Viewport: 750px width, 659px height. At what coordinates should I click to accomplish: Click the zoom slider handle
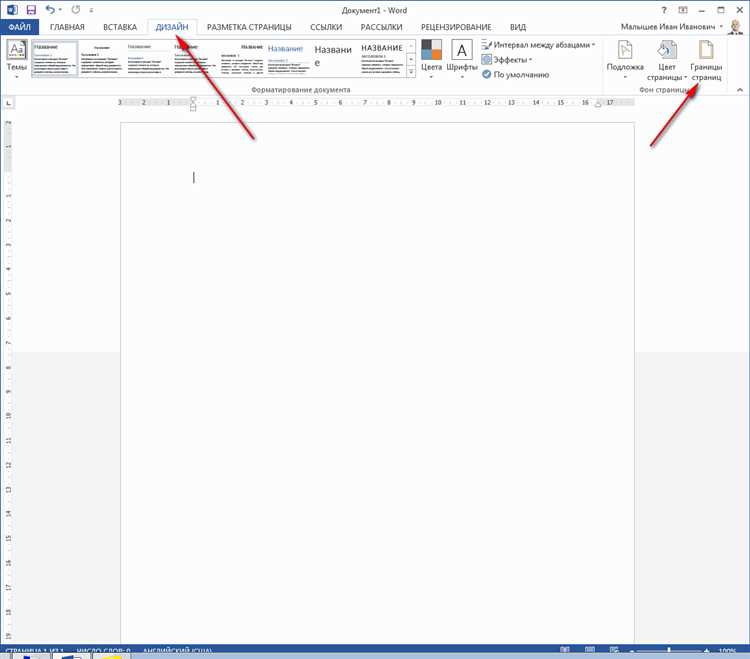[669, 650]
